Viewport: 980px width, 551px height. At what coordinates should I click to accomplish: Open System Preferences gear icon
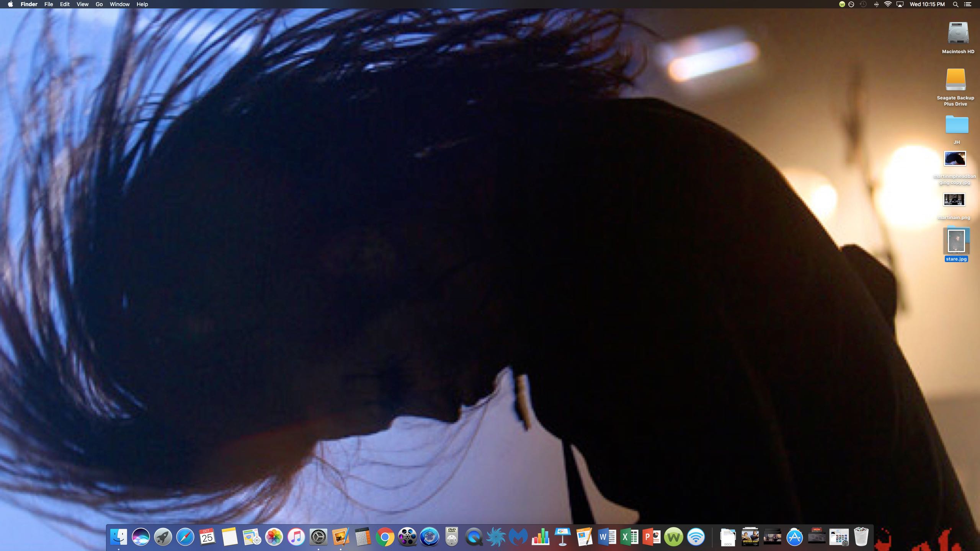[x=318, y=537]
